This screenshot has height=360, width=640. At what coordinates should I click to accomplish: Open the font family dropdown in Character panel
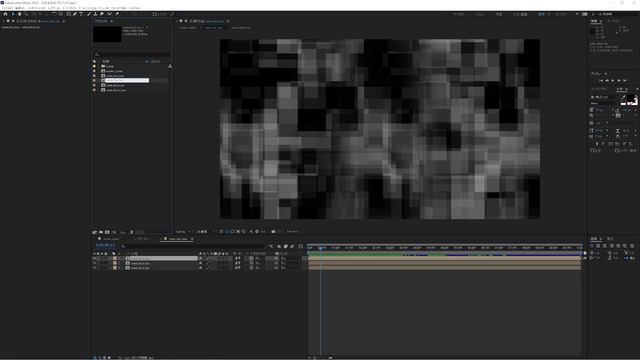(605, 97)
